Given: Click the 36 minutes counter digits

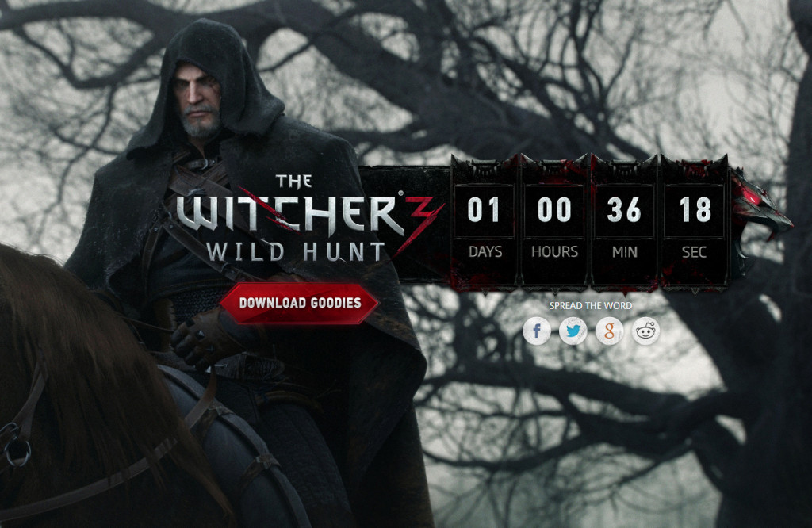Looking at the screenshot, I should coord(624,209).
